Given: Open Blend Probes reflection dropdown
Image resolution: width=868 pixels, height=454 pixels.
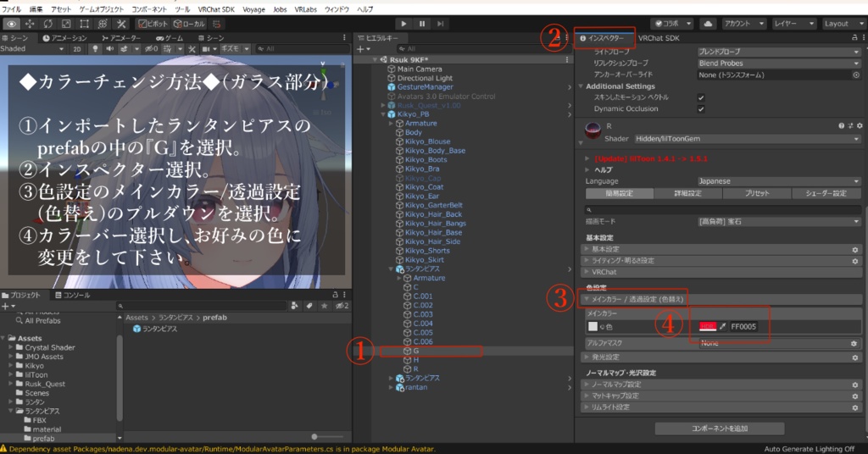Looking at the screenshot, I should 779,63.
